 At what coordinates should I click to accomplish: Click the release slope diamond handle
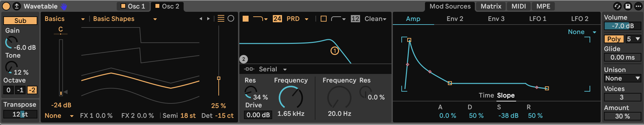click(537, 87)
